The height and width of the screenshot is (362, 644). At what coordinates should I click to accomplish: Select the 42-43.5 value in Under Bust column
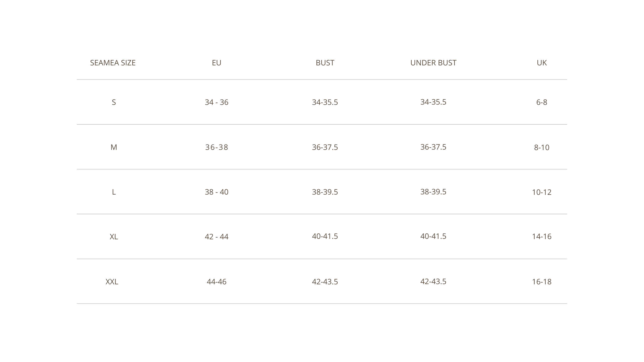pyautogui.click(x=433, y=281)
